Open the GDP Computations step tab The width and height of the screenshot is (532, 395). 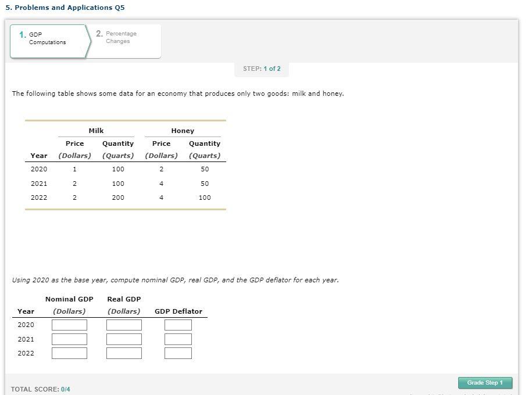click(50, 41)
